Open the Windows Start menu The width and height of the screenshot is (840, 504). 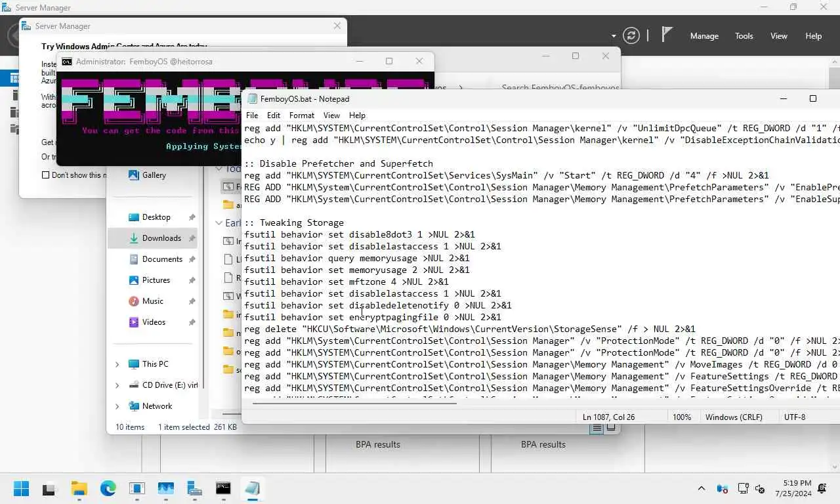click(21, 489)
